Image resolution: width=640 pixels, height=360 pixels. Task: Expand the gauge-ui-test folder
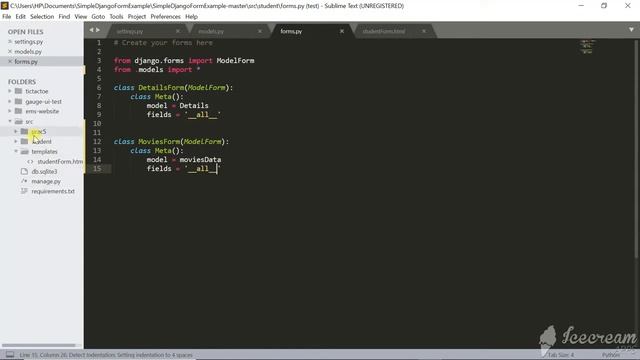pos(10,101)
